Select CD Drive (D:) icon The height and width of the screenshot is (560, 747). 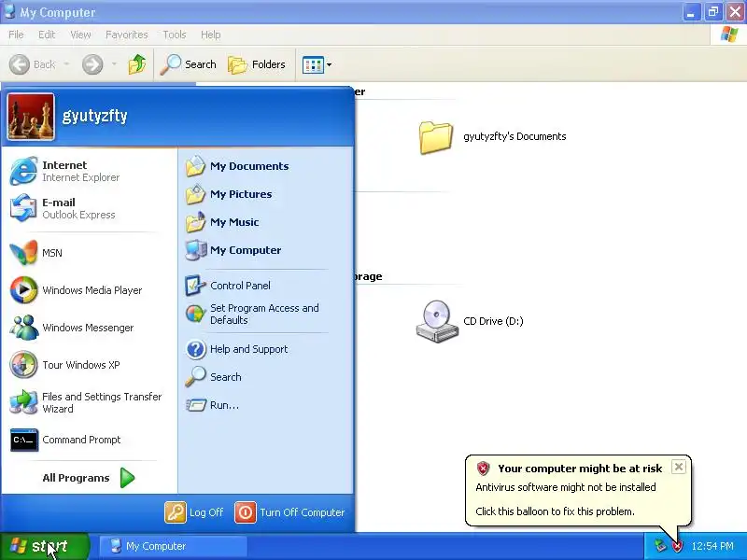(x=470, y=321)
